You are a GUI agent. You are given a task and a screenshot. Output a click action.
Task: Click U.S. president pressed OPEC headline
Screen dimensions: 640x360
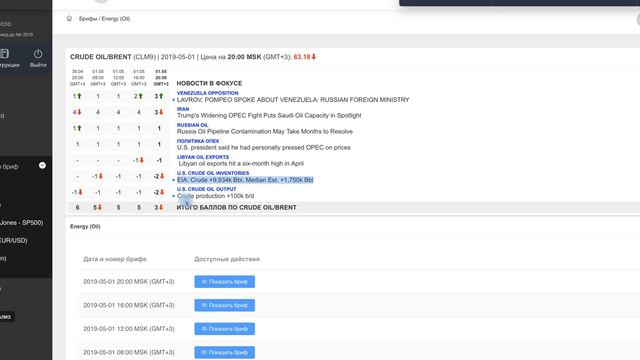tap(264, 147)
